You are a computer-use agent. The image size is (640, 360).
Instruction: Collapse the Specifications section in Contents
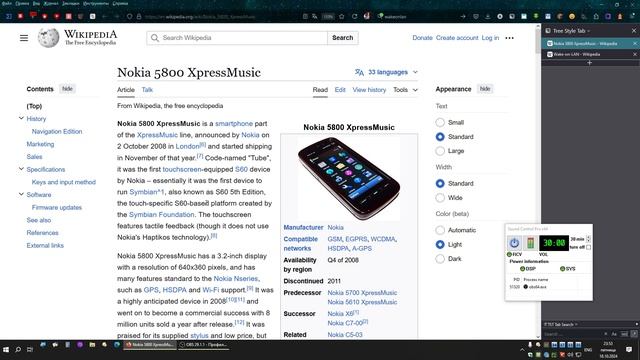tap(21, 169)
